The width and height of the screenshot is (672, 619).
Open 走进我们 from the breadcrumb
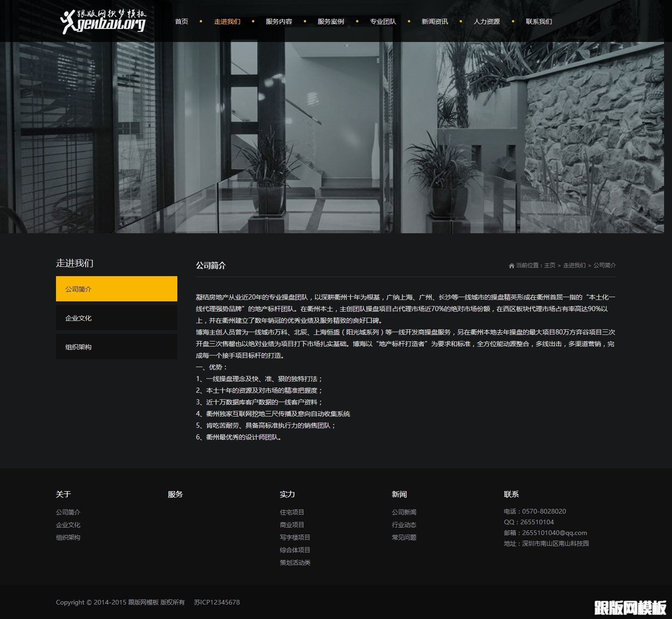pos(574,265)
